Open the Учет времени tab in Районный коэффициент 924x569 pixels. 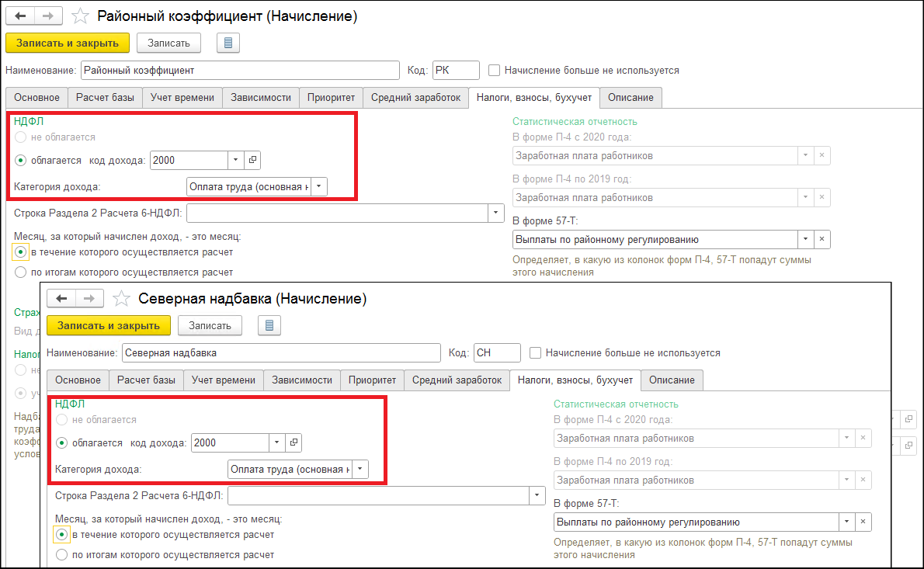click(182, 98)
